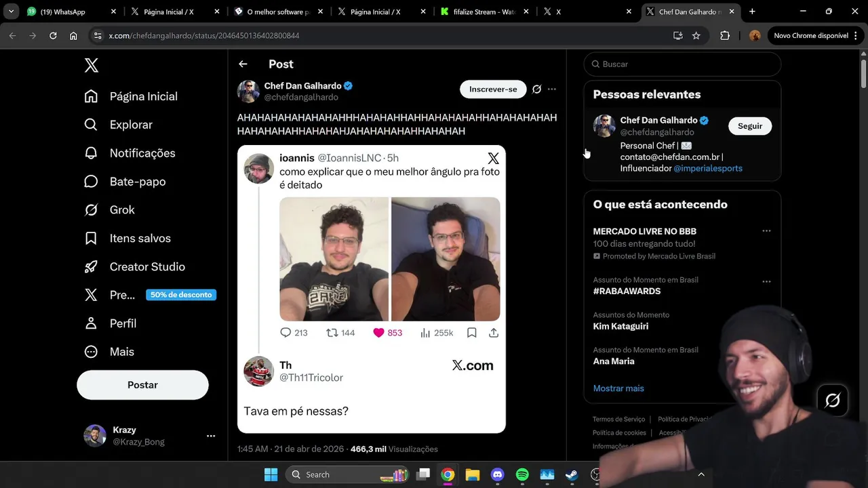Open Bate-papo messages
Screen dimensions: 868x488
pyautogui.click(x=125, y=182)
